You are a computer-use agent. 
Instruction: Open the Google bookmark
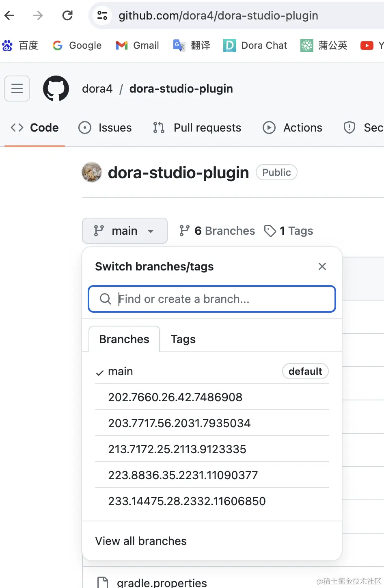point(77,45)
